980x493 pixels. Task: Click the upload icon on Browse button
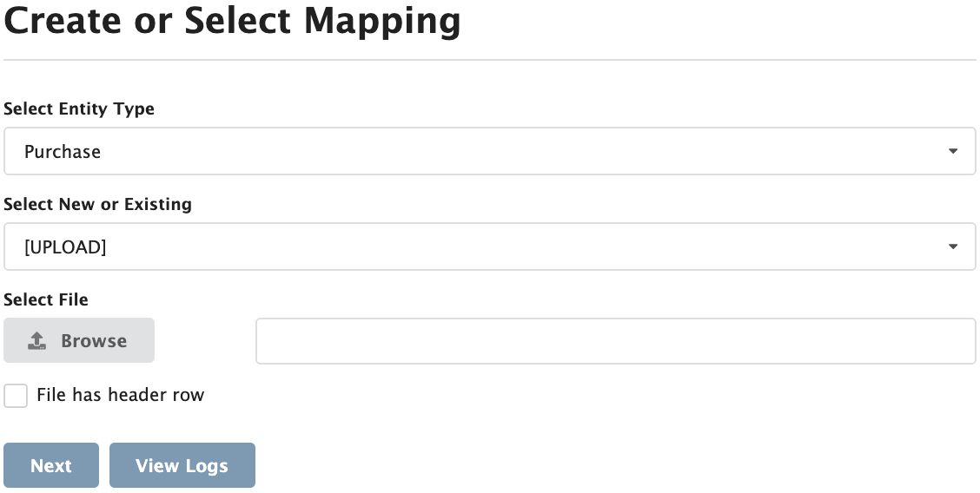tap(36, 341)
